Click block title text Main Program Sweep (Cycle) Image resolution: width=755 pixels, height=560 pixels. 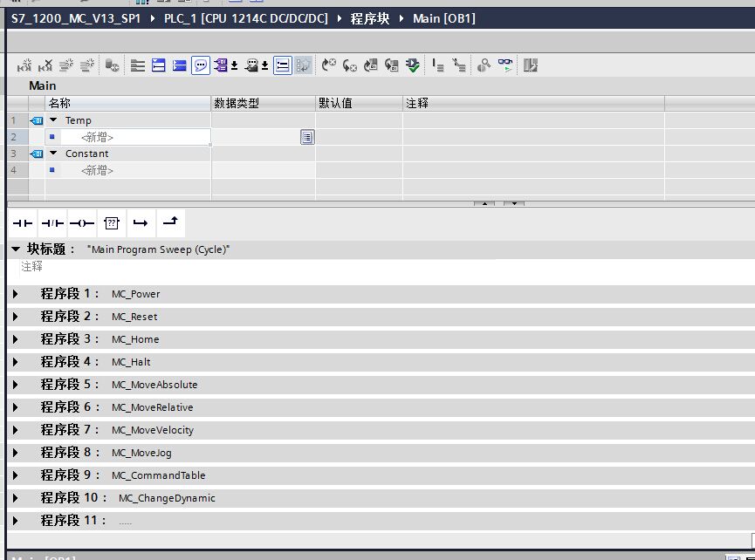click(x=158, y=249)
